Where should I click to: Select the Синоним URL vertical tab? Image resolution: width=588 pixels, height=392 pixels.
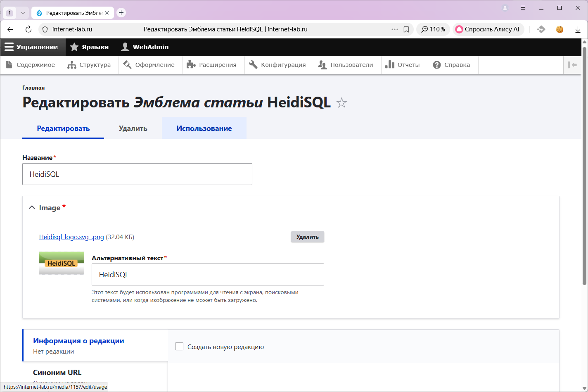[57, 373]
